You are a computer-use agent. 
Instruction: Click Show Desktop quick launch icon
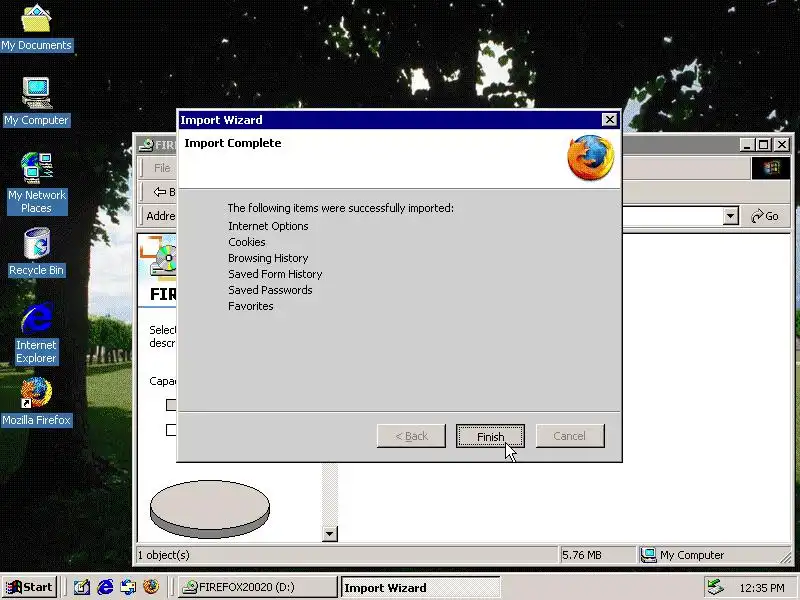(82, 587)
